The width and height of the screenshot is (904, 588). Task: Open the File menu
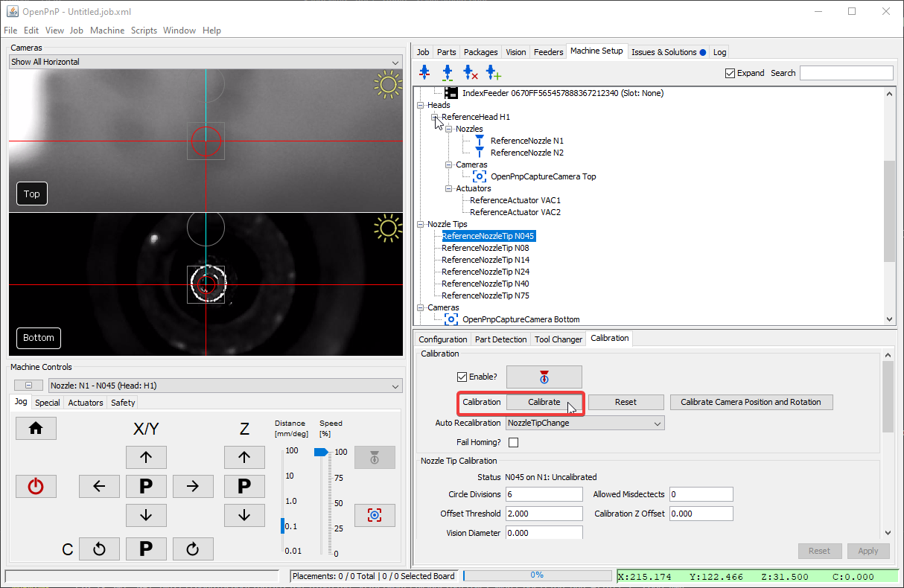[10, 31]
